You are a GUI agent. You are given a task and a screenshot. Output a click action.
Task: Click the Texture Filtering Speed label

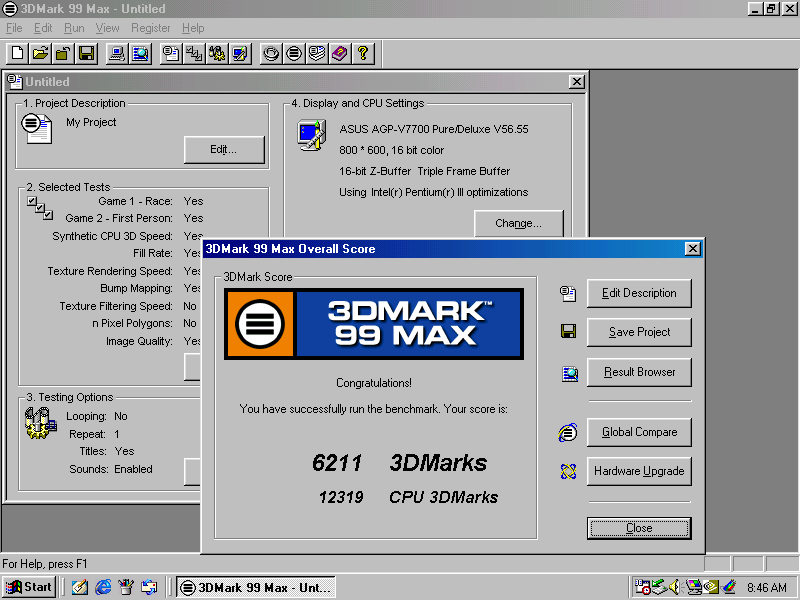[116, 306]
